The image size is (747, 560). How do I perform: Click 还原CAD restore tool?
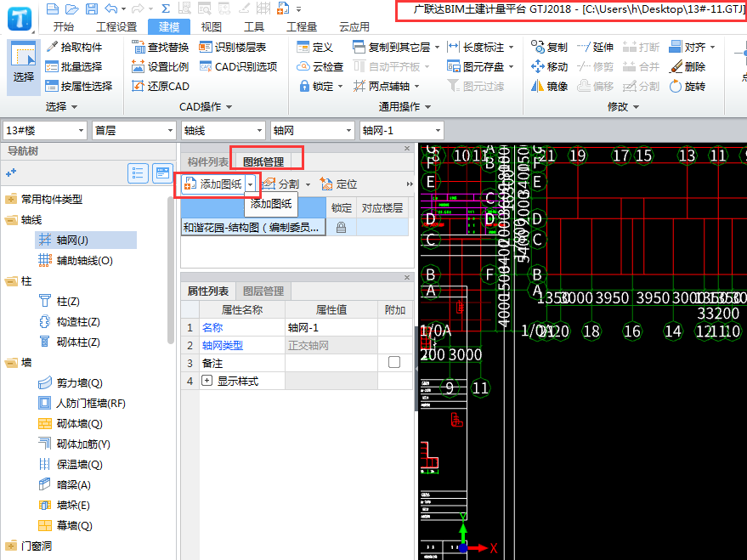[160, 86]
